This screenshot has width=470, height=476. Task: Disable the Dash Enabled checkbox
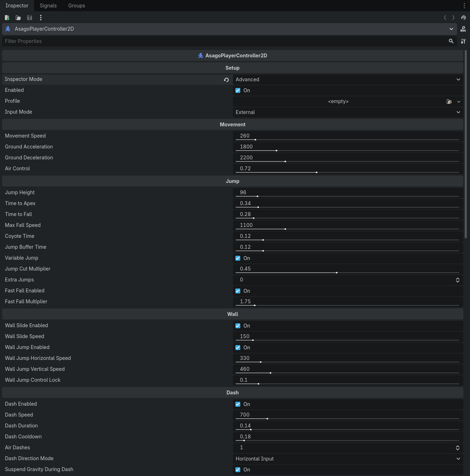pos(238,404)
